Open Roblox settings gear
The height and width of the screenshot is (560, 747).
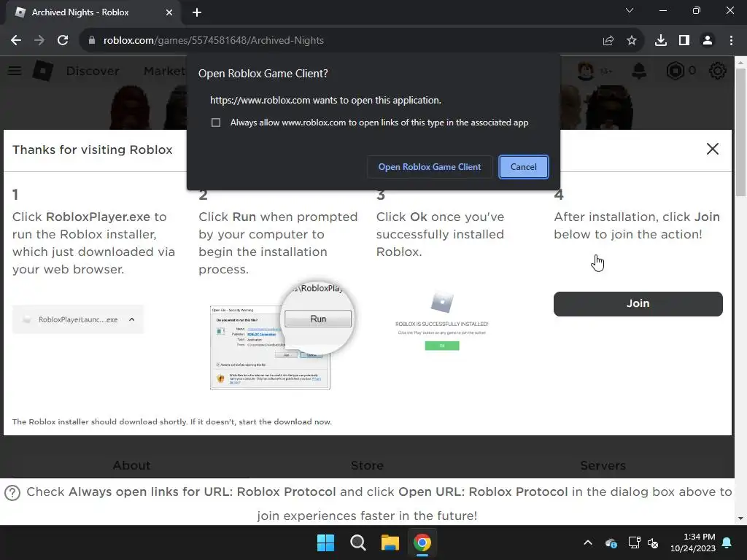[718, 71]
